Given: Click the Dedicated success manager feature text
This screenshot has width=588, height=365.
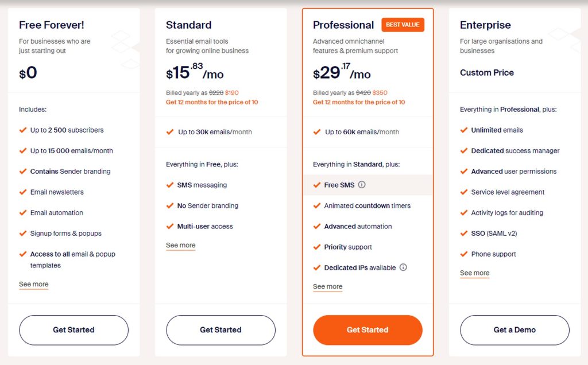Looking at the screenshot, I should click(515, 150).
